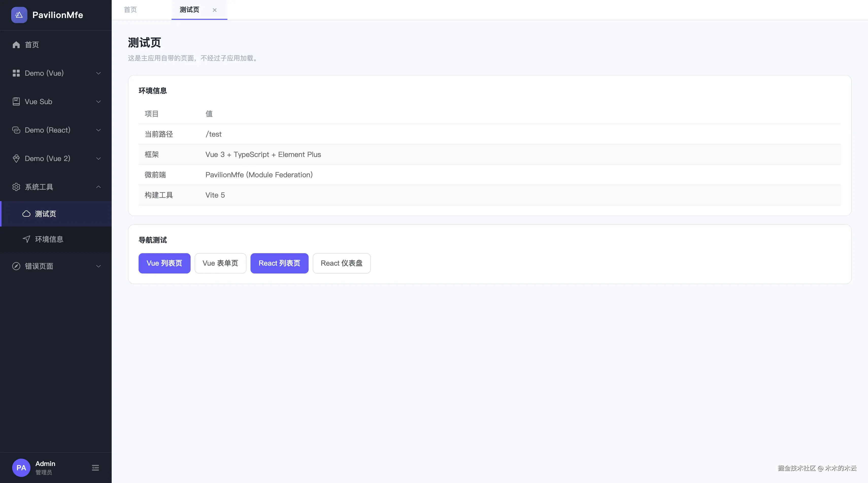The image size is (868, 483).
Task: Click the link icon next to Demo (React)
Action: pos(16,130)
